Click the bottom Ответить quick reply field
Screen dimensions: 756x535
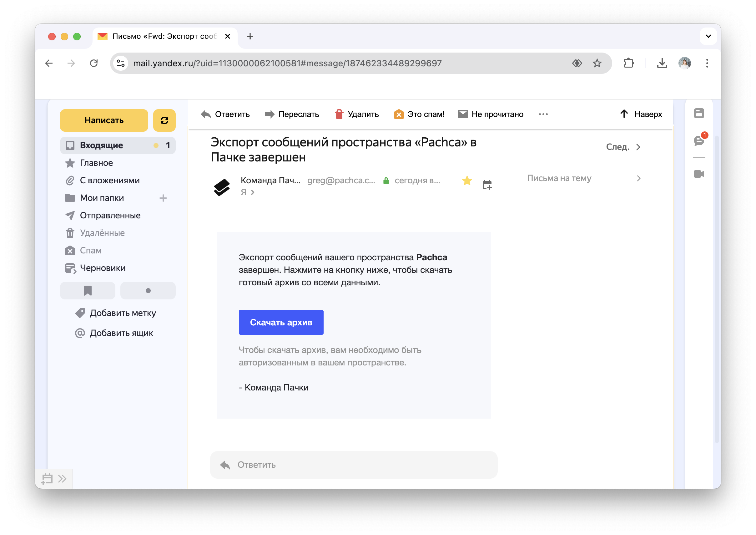pos(354,465)
